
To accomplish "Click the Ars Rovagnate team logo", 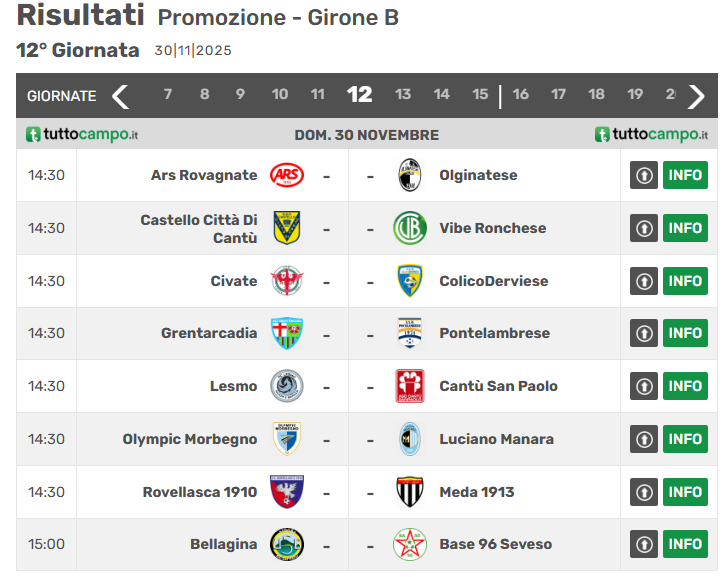I will 286,175.
